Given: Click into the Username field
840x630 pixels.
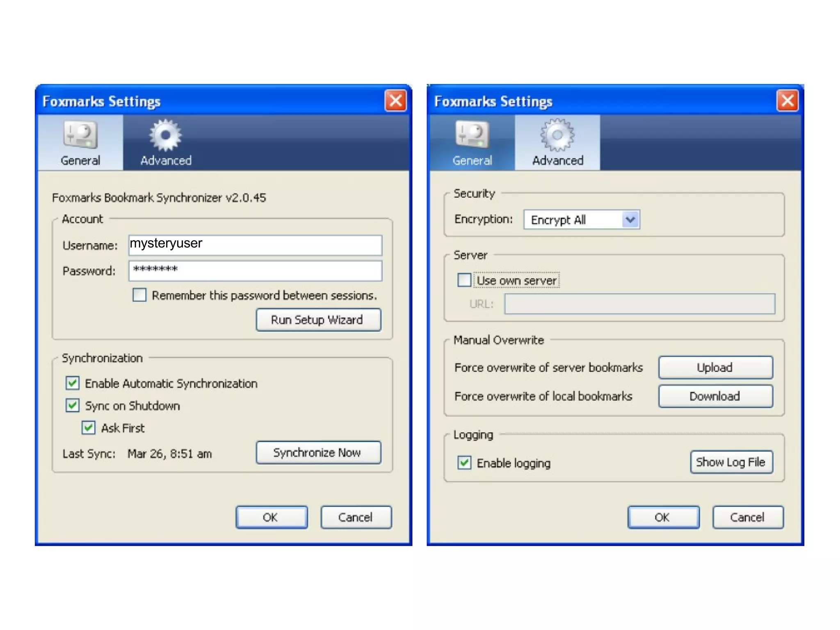Looking at the screenshot, I should tap(255, 245).
